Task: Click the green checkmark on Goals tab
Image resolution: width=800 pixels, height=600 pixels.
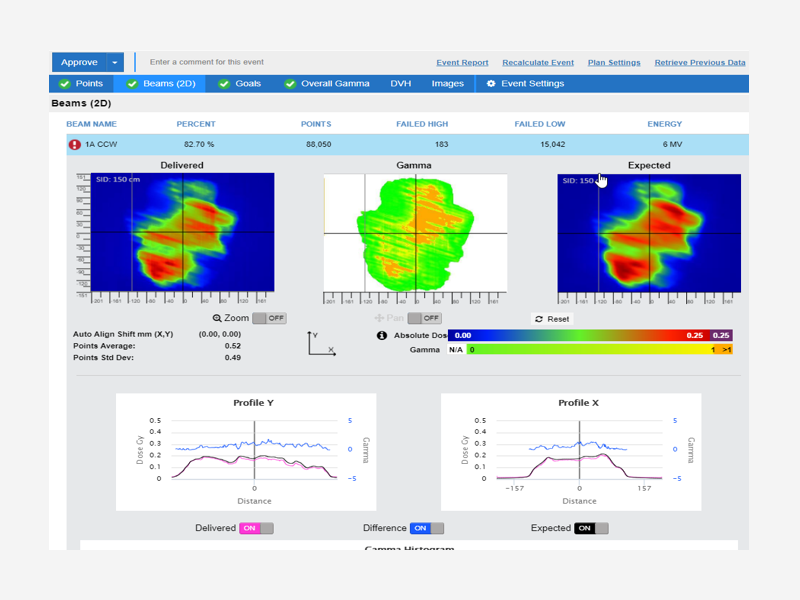Action: [224, 84]
